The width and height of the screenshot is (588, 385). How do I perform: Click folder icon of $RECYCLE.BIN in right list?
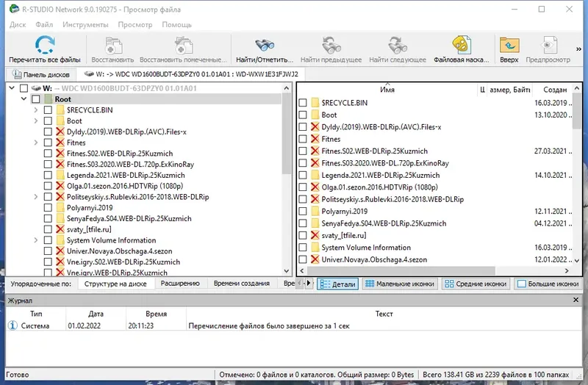(x=315, y=103)
